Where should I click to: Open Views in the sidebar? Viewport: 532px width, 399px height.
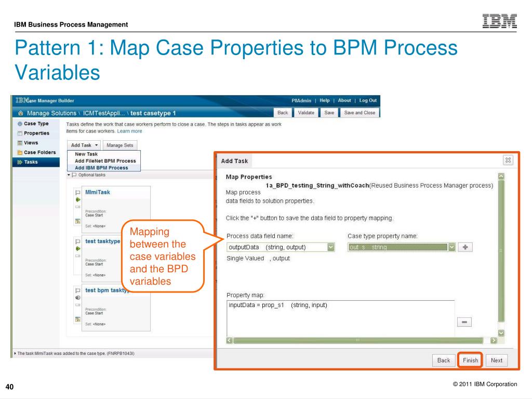click(31, 143)
